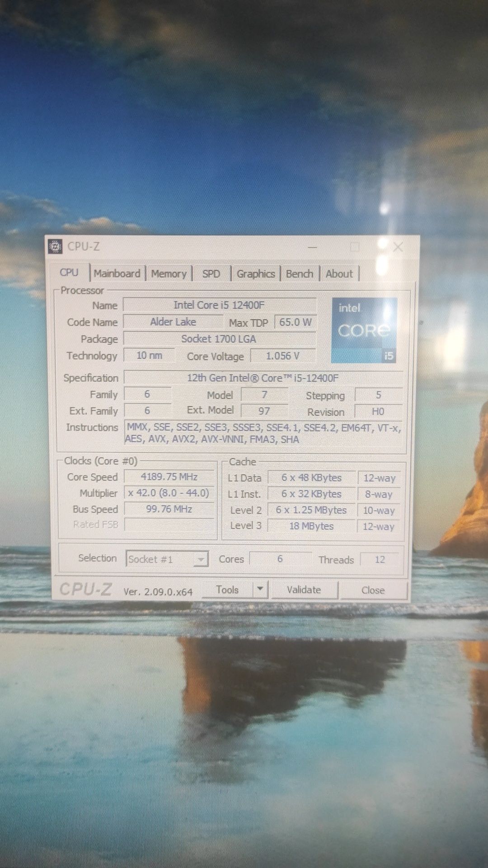Click the empty Rated FSB field
The image size is (488, 868).
point(169,524)
